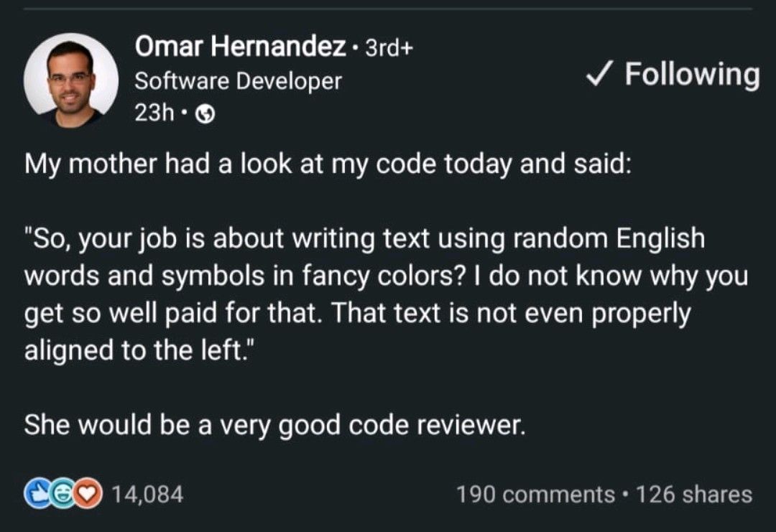Viewport: 776px width, 532px height.
Task: Click the 3rd+ connection degree label
Action: point(389,48)
